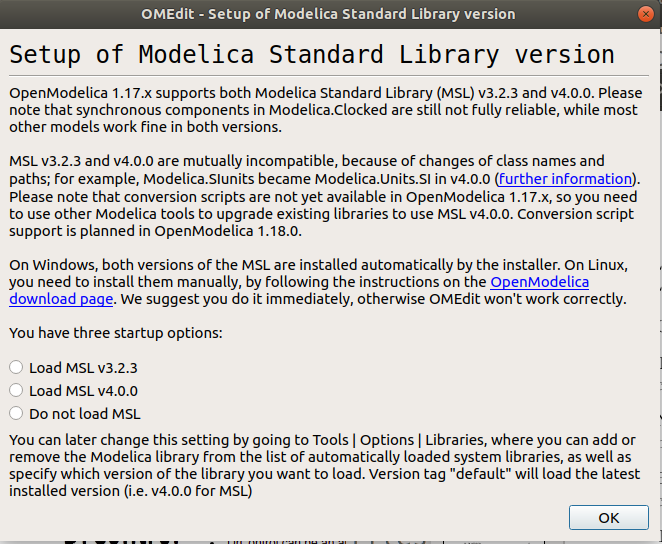Choose the Load MSL v4.0.0 option
The width and height of the screenshot is (662, 544).
click(16, 390)
